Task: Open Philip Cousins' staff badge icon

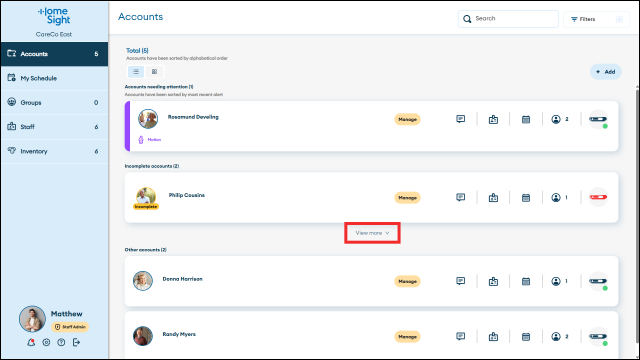Action: coord(493,198)
